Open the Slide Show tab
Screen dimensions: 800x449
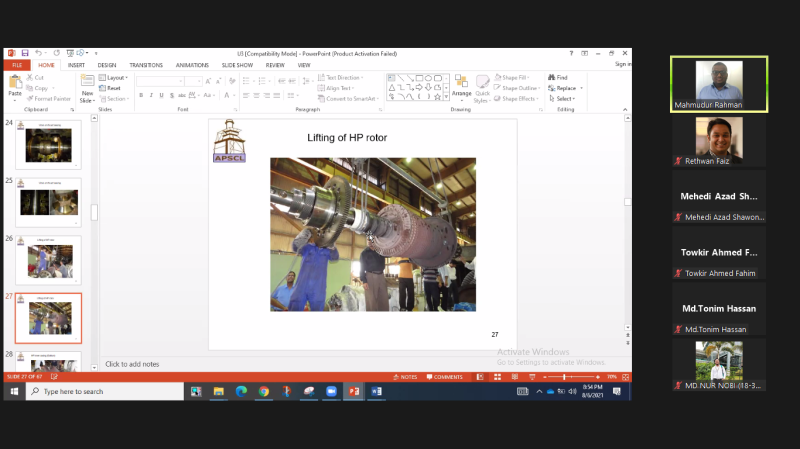pos(236,65)
